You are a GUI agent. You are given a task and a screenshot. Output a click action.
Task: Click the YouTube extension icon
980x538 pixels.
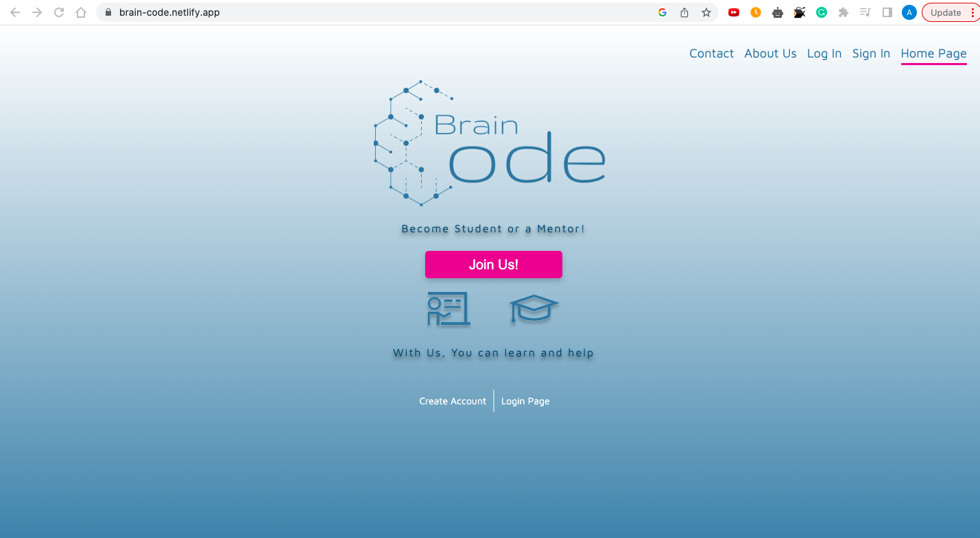(x=733, y=12)
